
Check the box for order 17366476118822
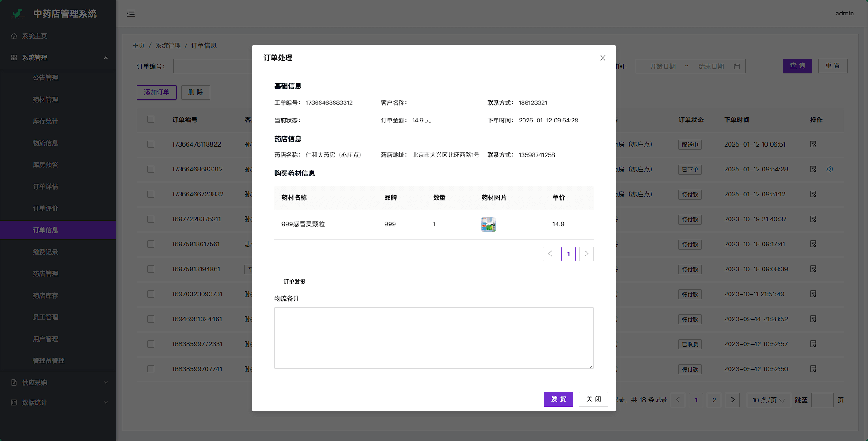151,144
